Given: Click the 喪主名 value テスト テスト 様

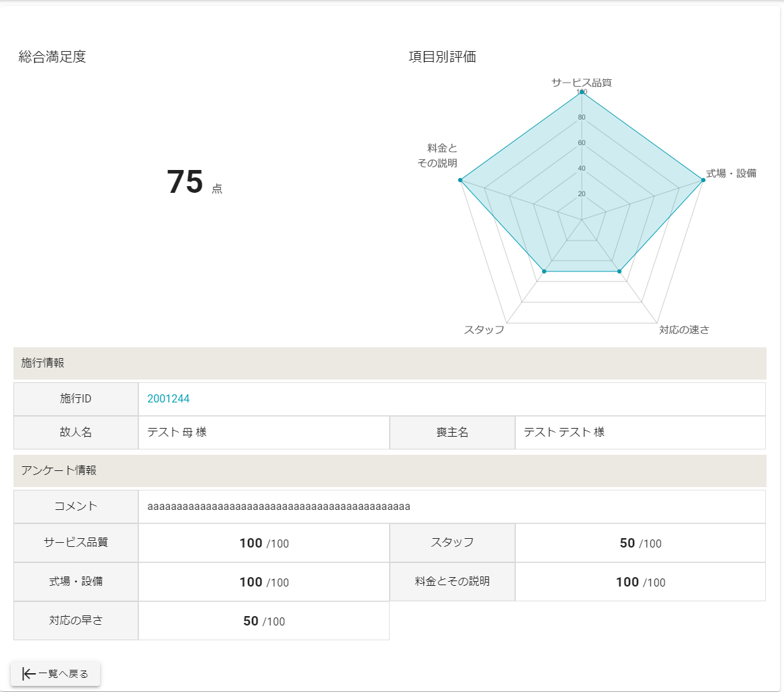Looking at the screenshot, I should [x=564, y=433].
